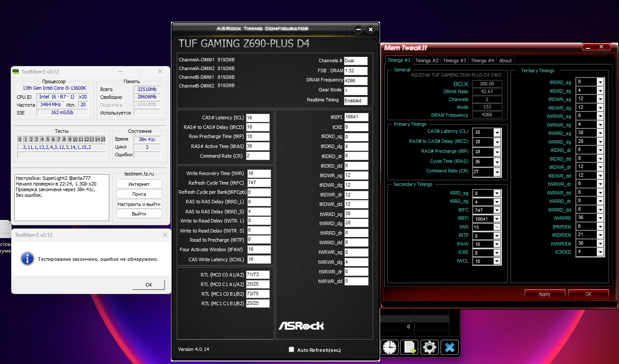Click the Four Activate Window (tFAW) field in ASRock
The height and width of the screenshot is (364, 619).
click(259, 249)
